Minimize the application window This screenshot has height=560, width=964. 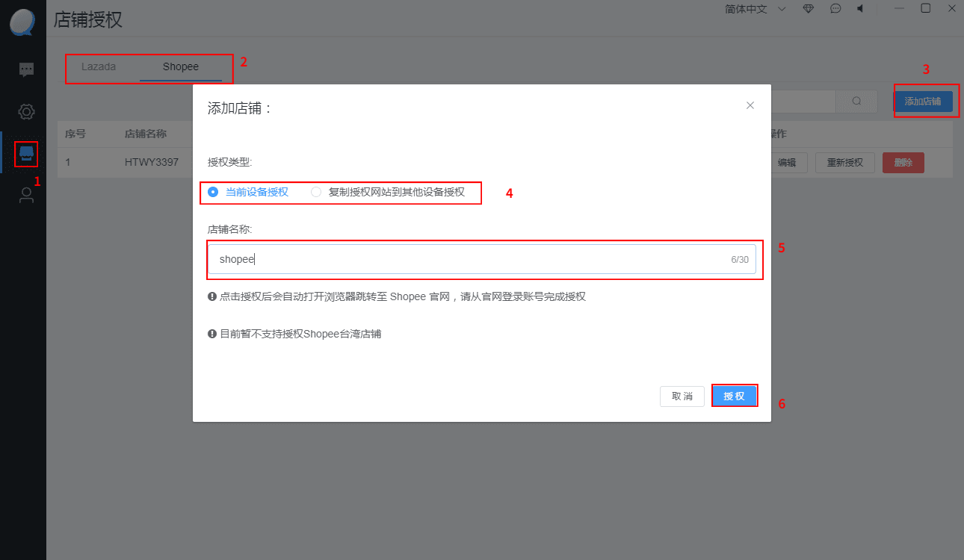click(899, 8)
